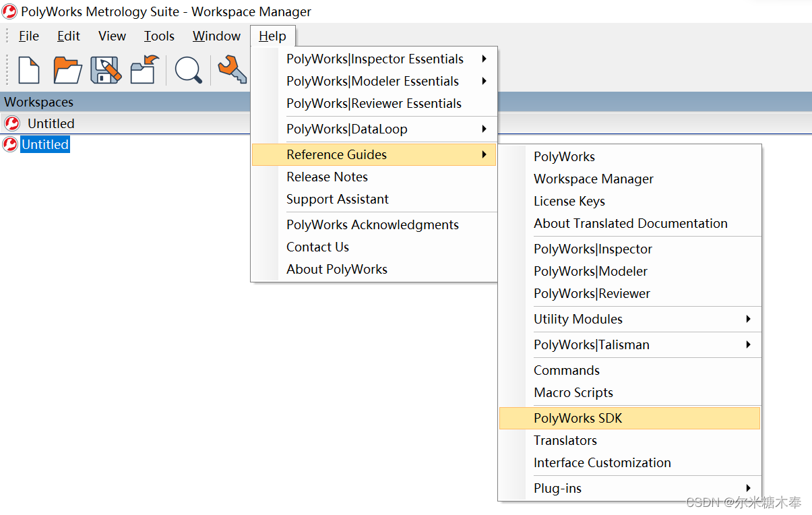Image resolution: width=812 pixels, height=515 pixels.
Task: Open Translators reference guide
Action: click(629, 441)
